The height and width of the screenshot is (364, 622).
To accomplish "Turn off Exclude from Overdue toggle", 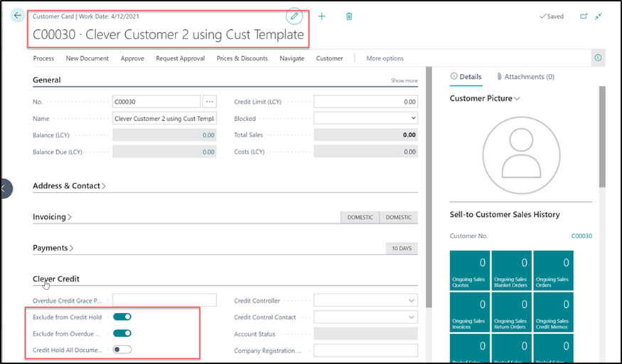I will click(x=122, y=333).
